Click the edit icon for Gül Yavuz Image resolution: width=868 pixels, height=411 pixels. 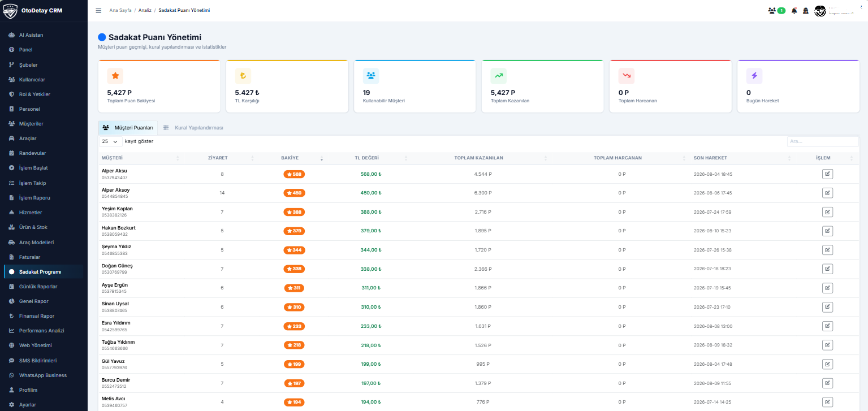click(827, 364)
